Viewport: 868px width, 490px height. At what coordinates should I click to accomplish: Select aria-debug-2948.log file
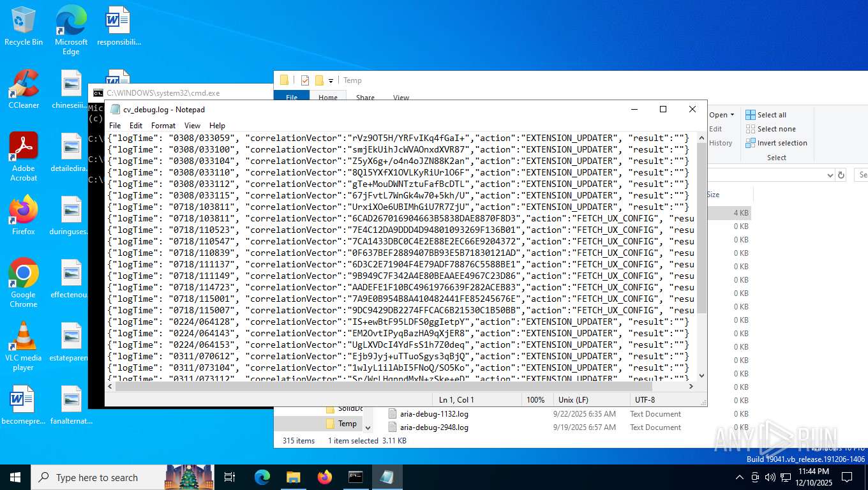tap(434, 427)
